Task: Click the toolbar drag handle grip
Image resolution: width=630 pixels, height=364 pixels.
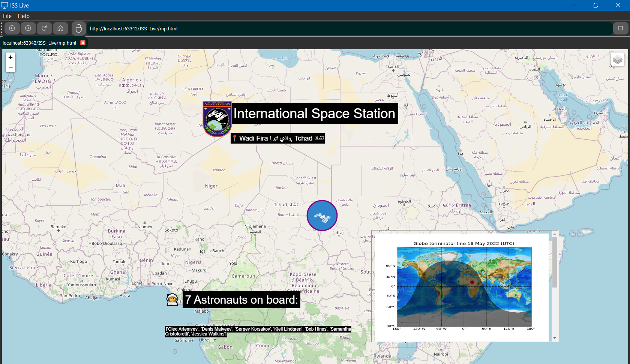Action: [x=2, y=28]
